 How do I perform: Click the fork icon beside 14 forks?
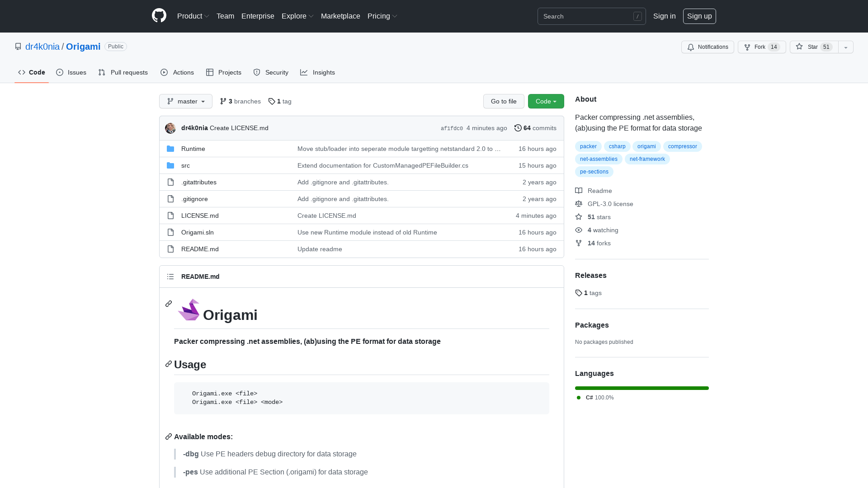pos(579,243)
